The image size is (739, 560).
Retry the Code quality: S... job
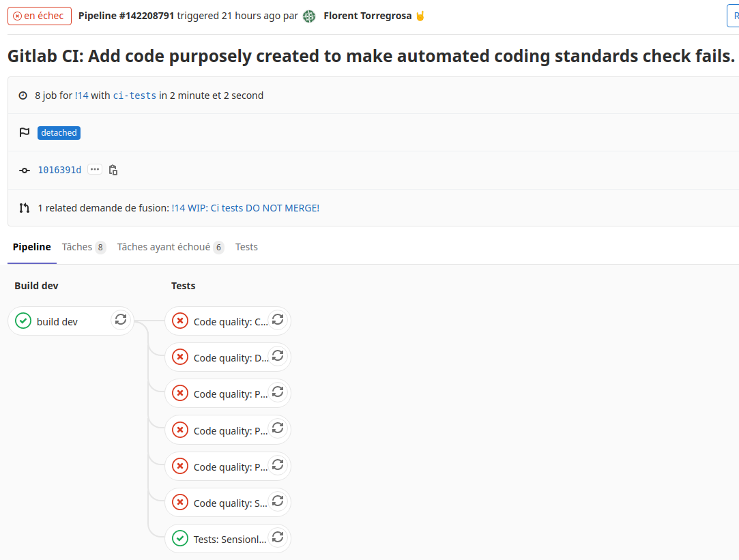(278, 501)
